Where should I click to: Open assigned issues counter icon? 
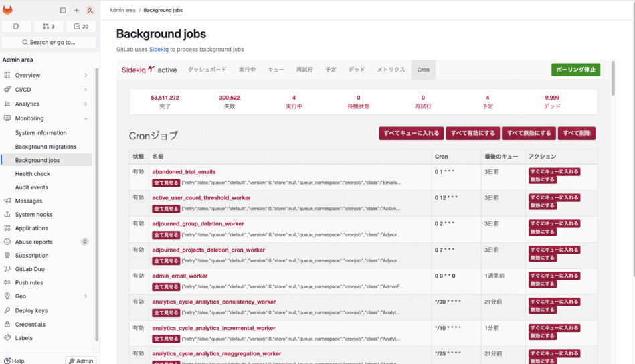click(x=16, y=26)
